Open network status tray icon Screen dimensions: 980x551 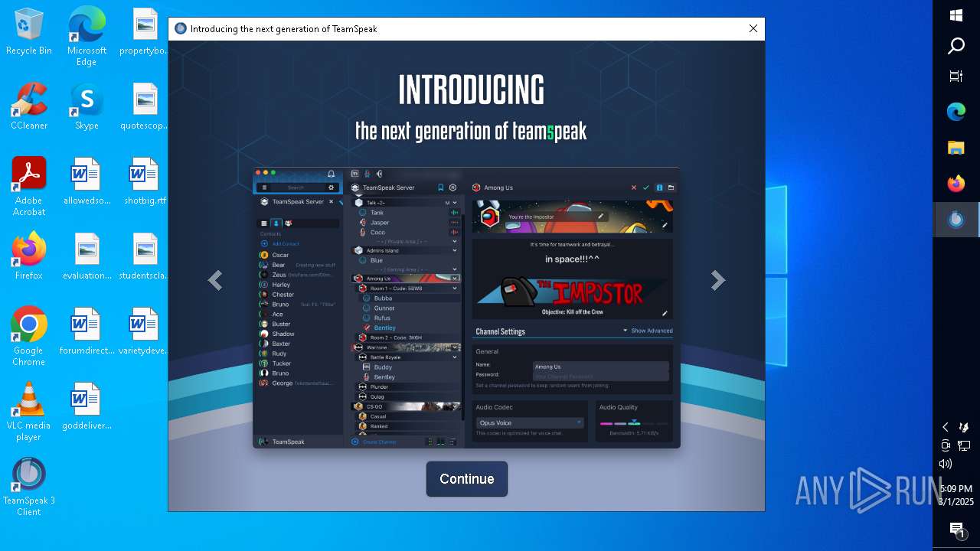[x=964, y=445]
